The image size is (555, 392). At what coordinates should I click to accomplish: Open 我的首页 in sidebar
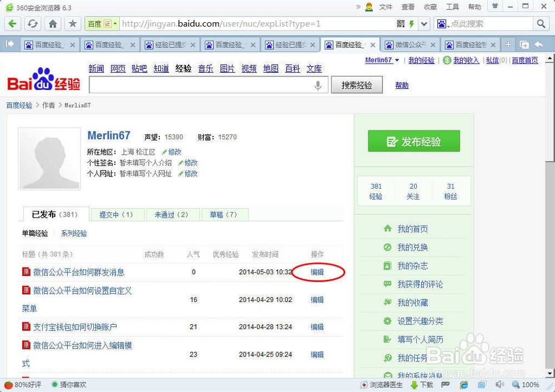point(412,229)
